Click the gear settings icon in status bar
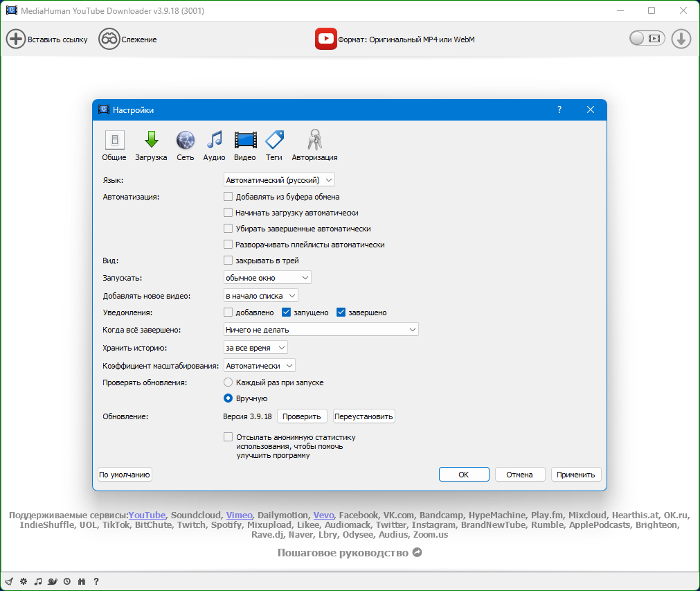Viewport: 700px width, 591px height. [x=24, y=581]
